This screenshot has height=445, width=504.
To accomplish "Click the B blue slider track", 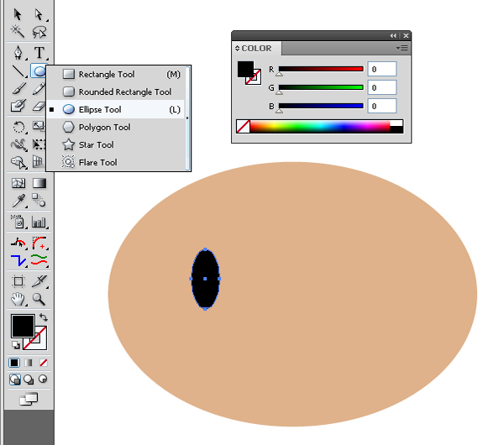I will (321, 106).
